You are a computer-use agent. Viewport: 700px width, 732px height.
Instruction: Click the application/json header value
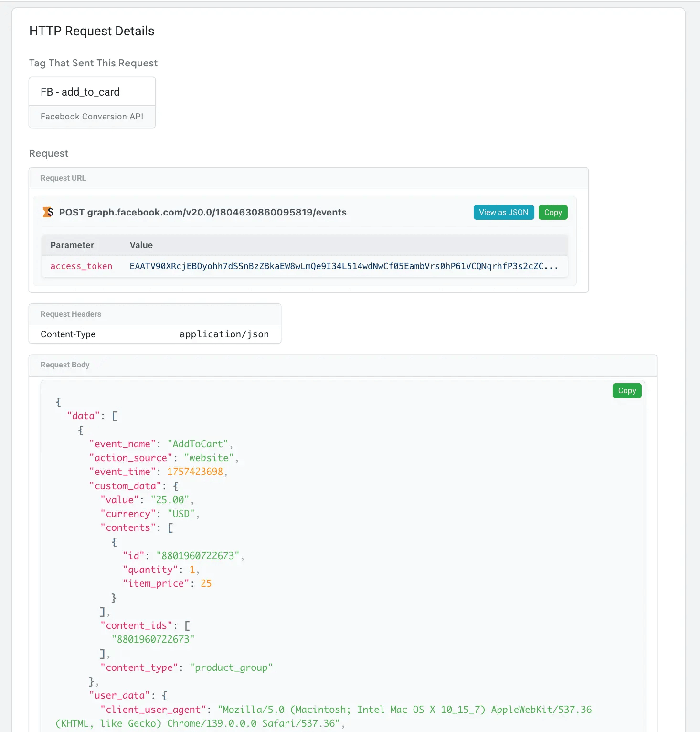tap(224, 334)
